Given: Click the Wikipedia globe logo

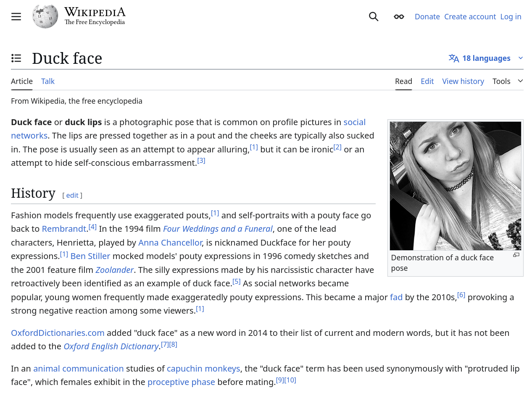Looking at the screenshot, I should 45,16.
